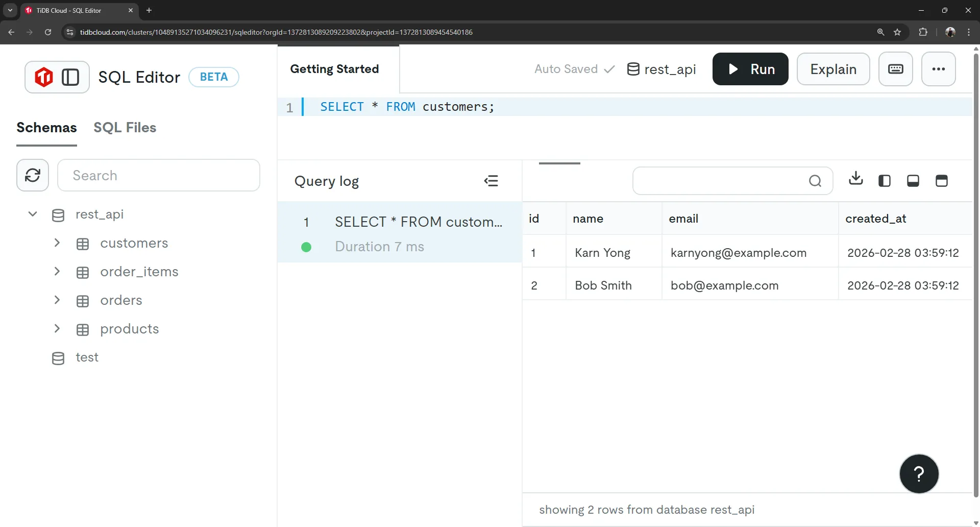Click the search icon in results filter

click(815, 181)
